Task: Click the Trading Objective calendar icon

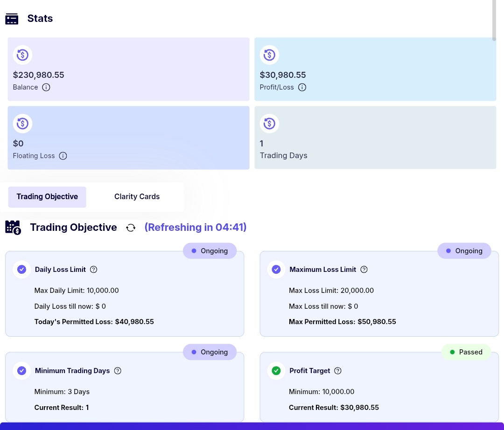Action: coord(13,228)
